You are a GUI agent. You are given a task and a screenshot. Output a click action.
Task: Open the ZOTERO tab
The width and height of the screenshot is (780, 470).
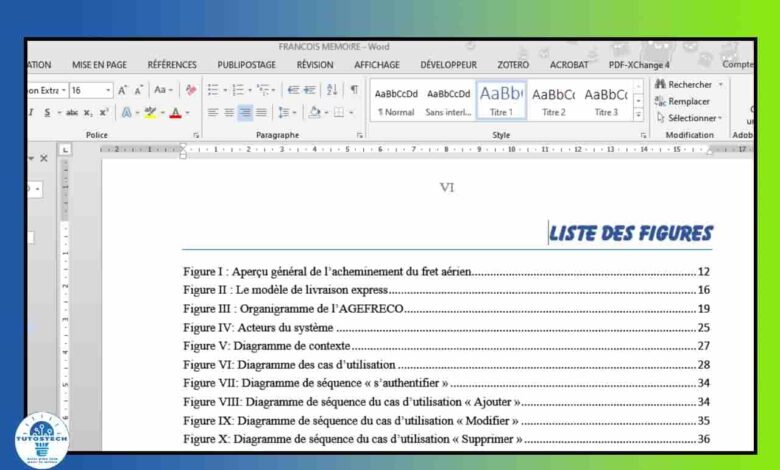(513, 65)
